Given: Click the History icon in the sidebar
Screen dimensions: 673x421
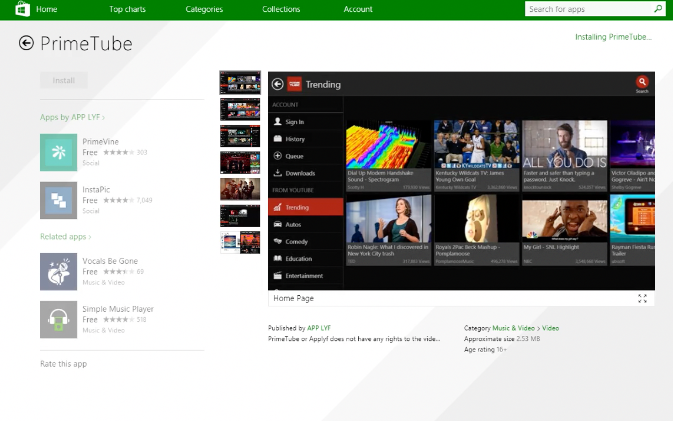Looking at the screenshot, I should coord(278,139).
